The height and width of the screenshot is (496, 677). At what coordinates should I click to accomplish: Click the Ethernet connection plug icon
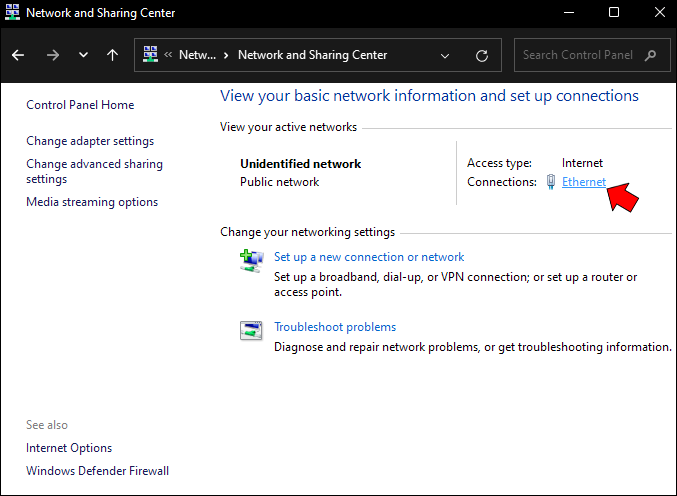tap(551, 182)
